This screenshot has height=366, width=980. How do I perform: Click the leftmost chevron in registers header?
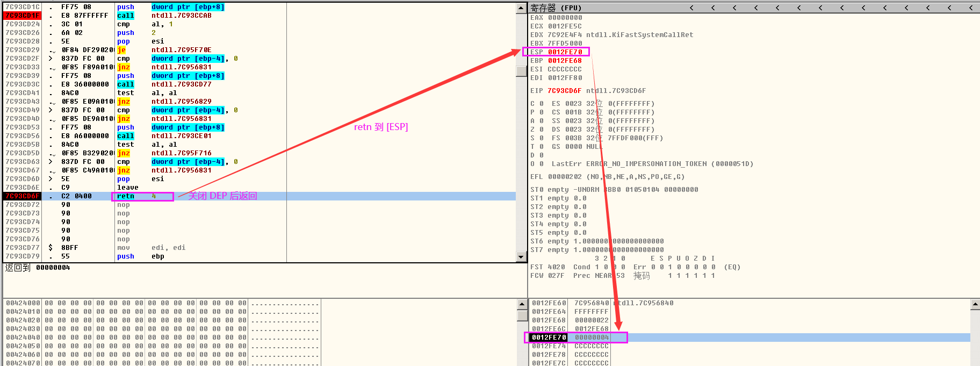click(691, 8)
